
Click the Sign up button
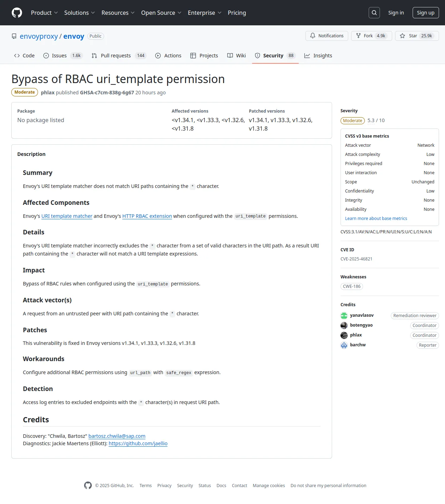coord(426,13)
